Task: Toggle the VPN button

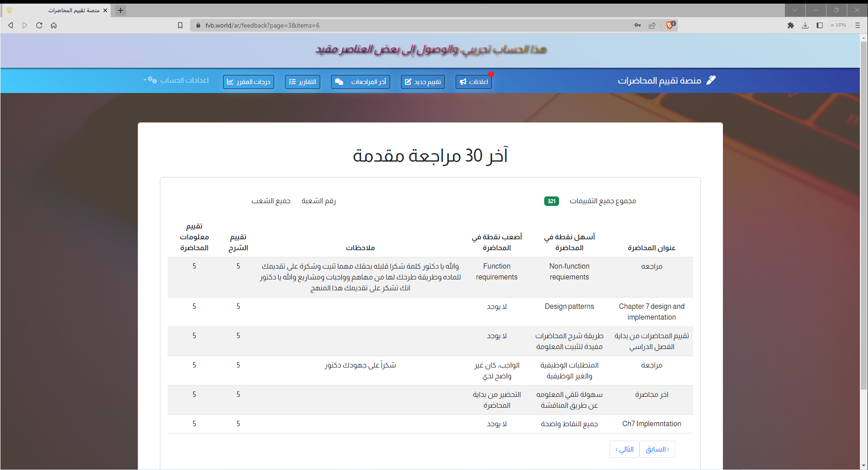Action: click(x=838, y=25)
